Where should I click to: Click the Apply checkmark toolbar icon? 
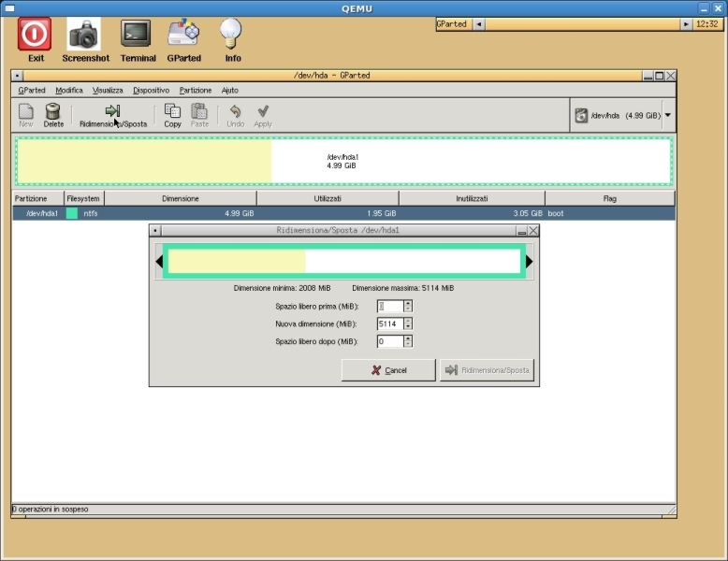tap(263, 116)
